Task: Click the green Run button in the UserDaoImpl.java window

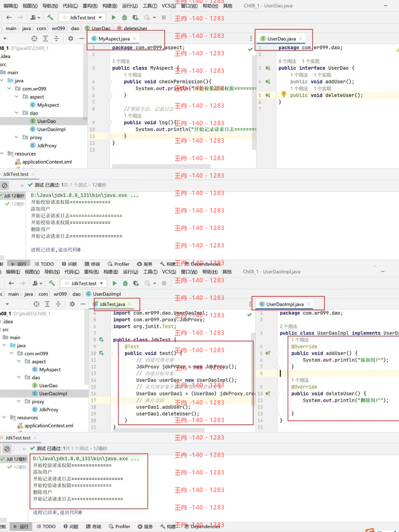Action: pyautogui.click(x=115, y=283)
